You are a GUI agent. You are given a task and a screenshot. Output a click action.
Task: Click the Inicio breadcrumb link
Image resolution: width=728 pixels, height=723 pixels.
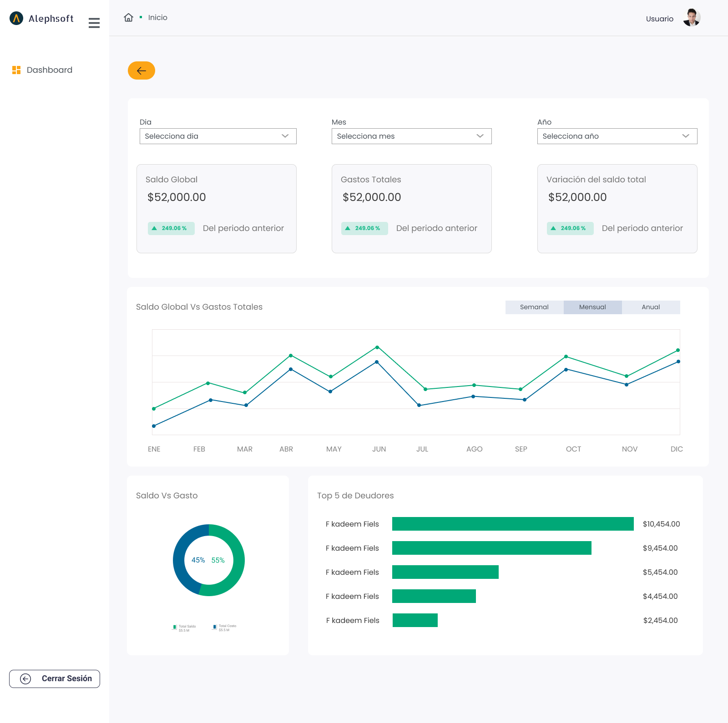click(x=158, y=17)
